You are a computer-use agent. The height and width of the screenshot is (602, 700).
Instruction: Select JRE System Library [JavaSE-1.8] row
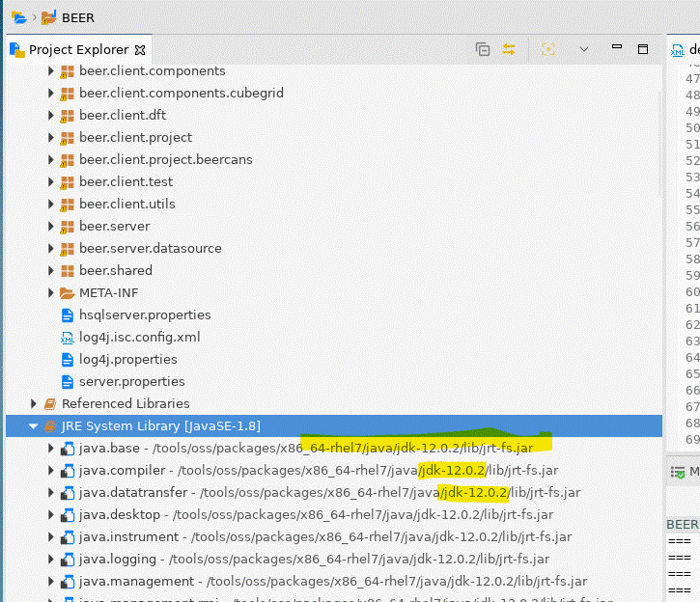click(x=334, y=425)
